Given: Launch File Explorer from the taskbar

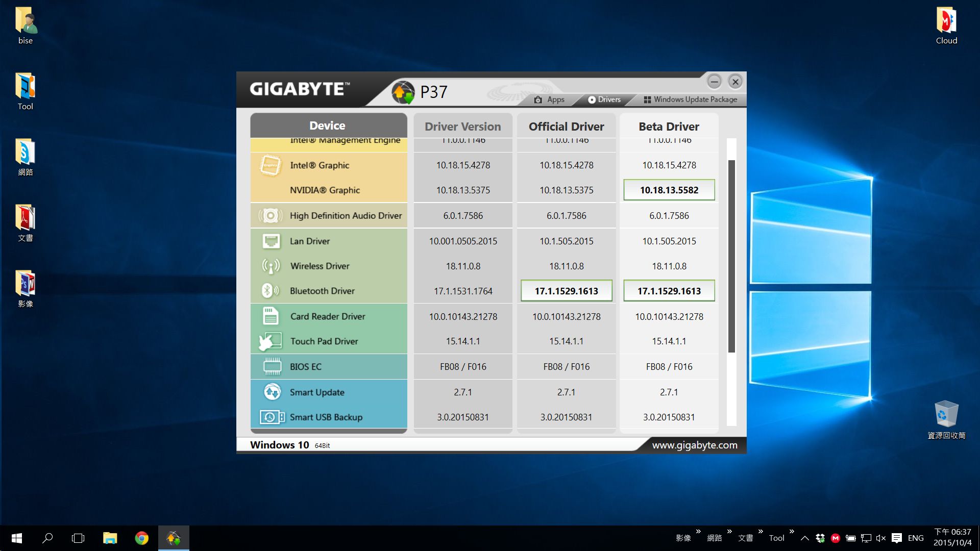Looking at the screenshot, I should click(110, 538).
